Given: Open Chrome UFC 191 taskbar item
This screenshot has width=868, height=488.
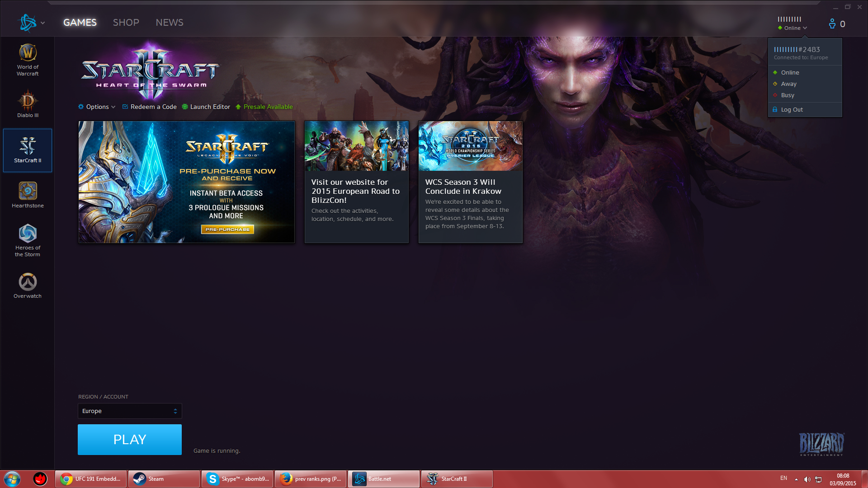Looking at the screenshot, I should (91, 479).
